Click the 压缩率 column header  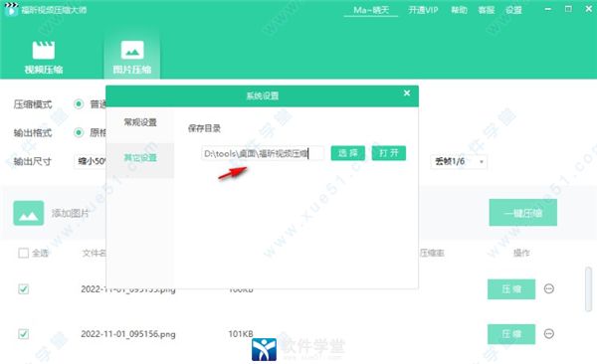(x=432, y=253)
